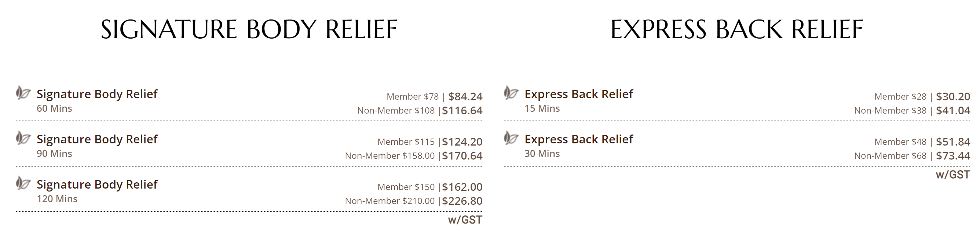The image size is (980, 229).
Task: Select the EXPRESS BACK RELIEF section heading
Action: [x=736, y=30]
